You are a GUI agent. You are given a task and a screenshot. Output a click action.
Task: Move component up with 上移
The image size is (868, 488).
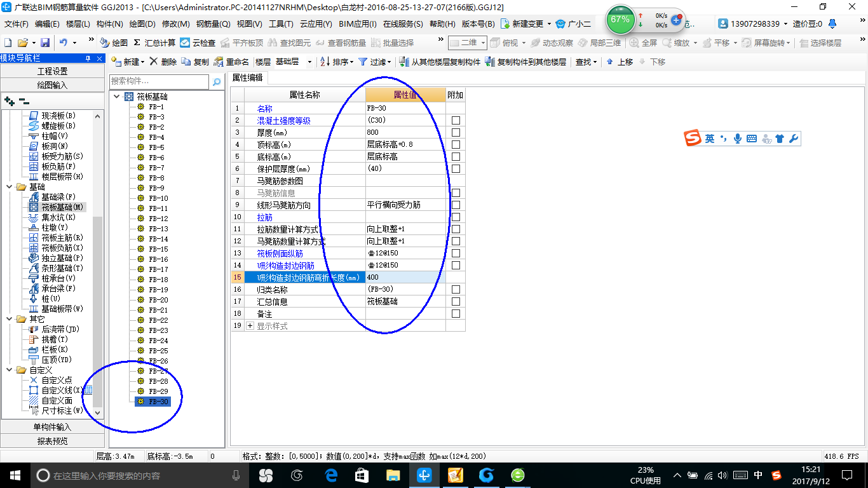(x=620, y=62)
